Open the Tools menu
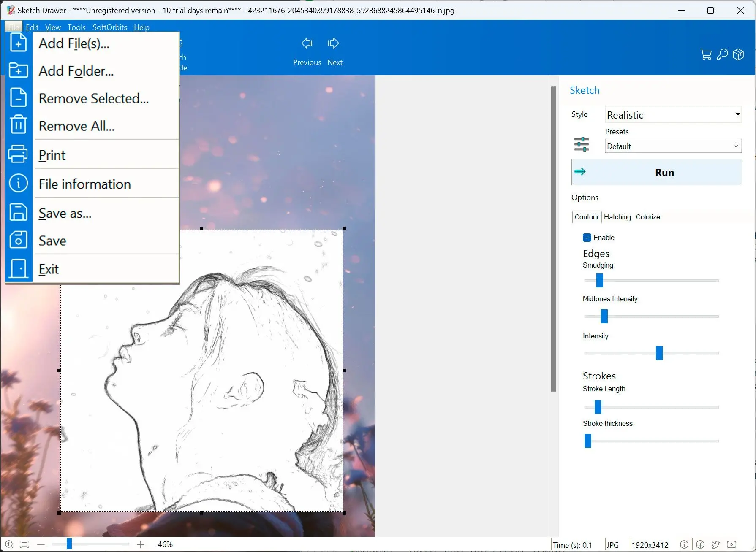 tap(76, 27)
